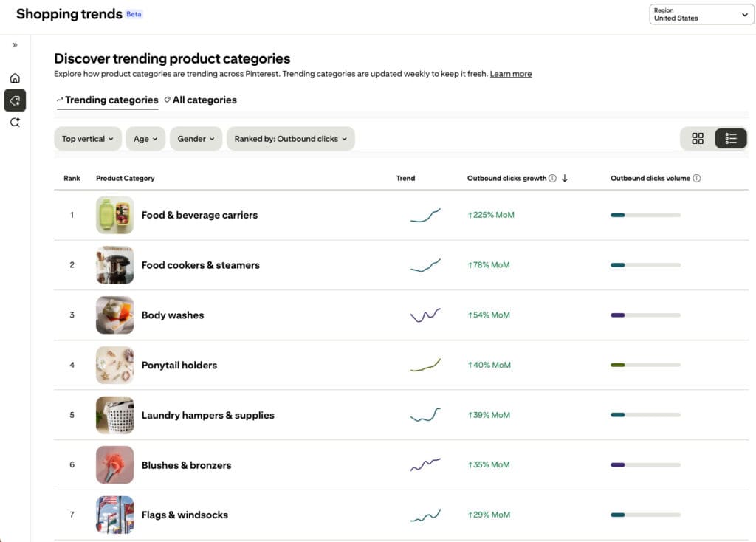Switch to grid view
This screenshot has height=542, width=756.
(x=697, y=138)
